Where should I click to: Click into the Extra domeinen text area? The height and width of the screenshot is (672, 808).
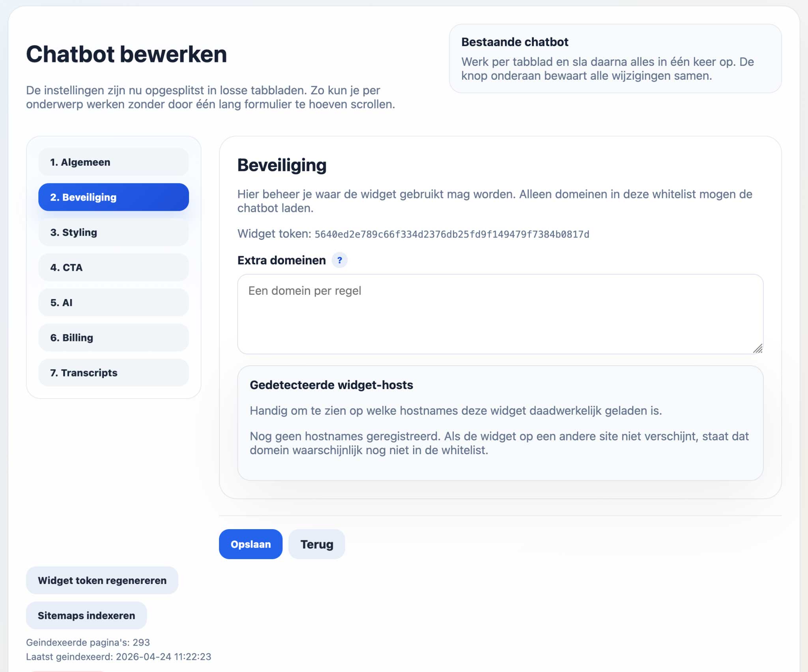click(499, 314)
